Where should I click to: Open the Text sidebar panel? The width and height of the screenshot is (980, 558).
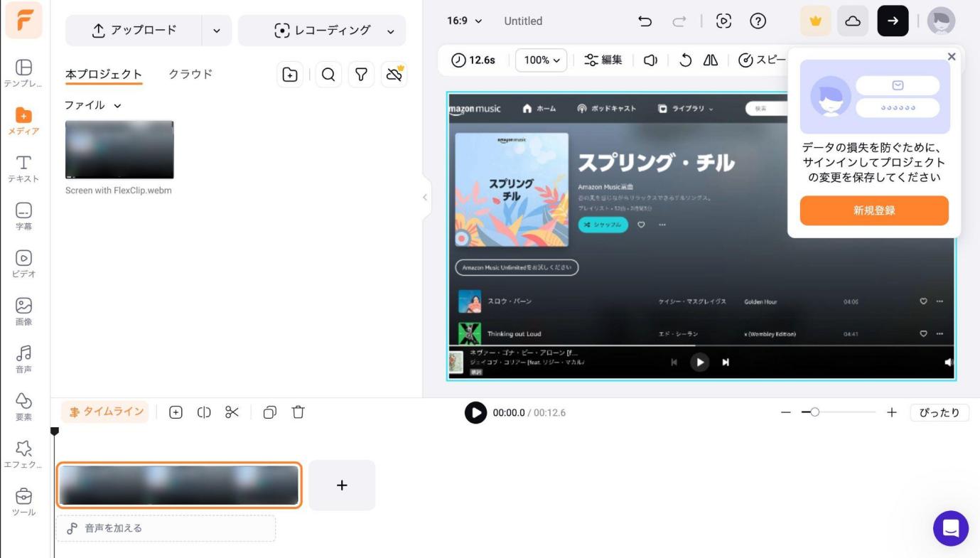coord(23,168)
